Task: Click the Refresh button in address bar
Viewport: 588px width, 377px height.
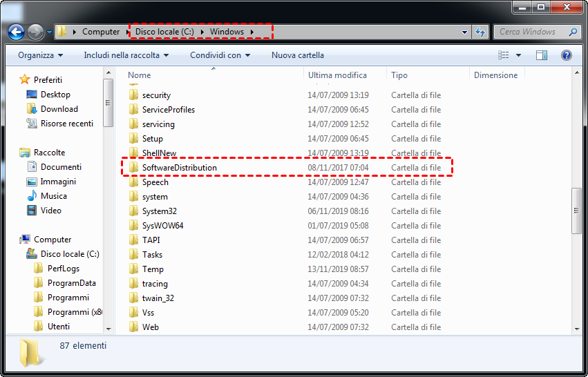Action: click(x=480, y=32)
